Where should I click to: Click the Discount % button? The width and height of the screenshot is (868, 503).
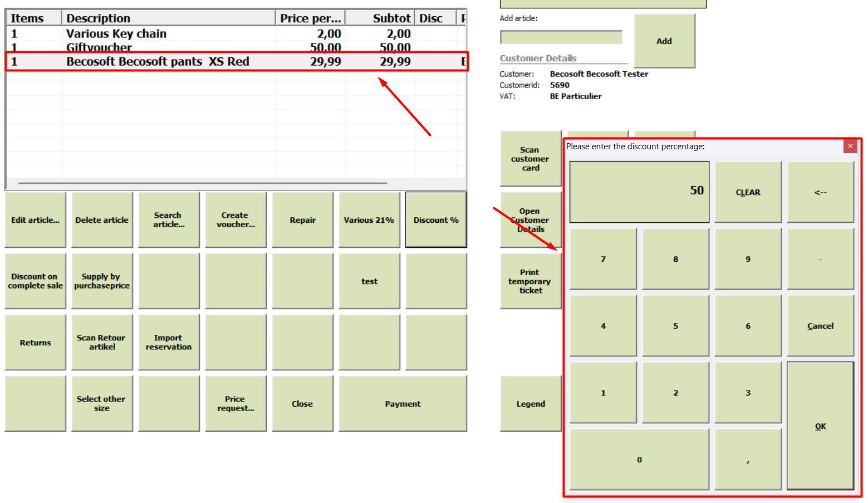[x=436, y=219]
